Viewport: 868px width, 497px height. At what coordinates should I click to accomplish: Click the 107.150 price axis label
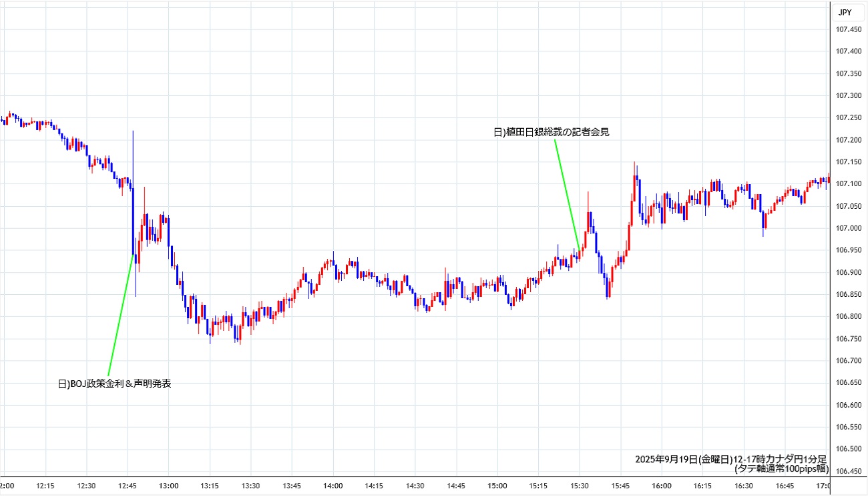coord(849,161)
